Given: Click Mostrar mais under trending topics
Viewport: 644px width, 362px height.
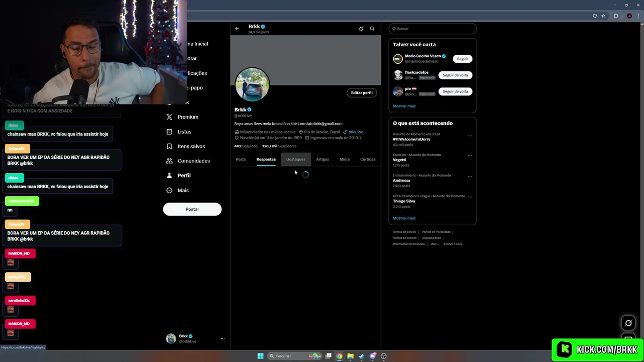Looking at the screenshot, I should pos(404,218).
